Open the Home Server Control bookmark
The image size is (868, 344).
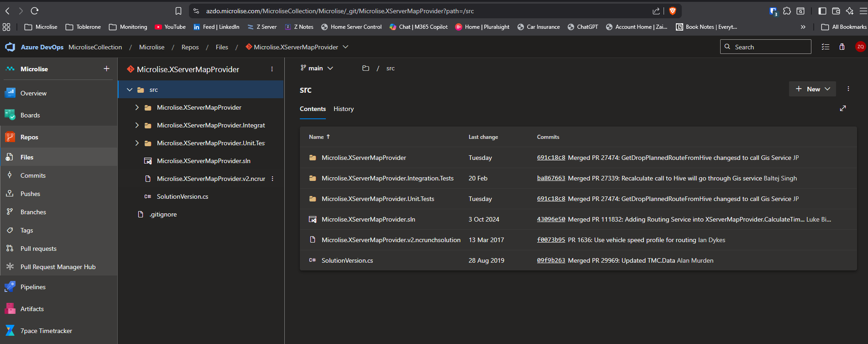point(351,27)
